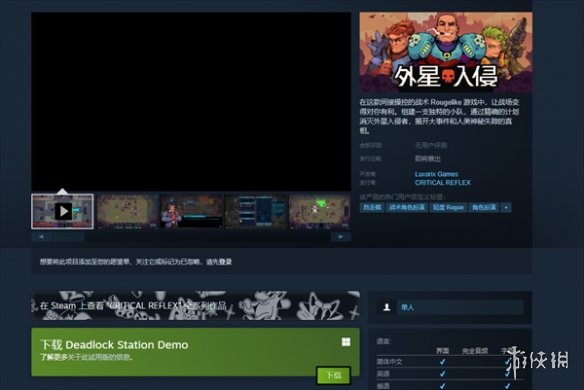Select the 自走棋 tag
Viewport: 584px width, 390px height.
372,207
